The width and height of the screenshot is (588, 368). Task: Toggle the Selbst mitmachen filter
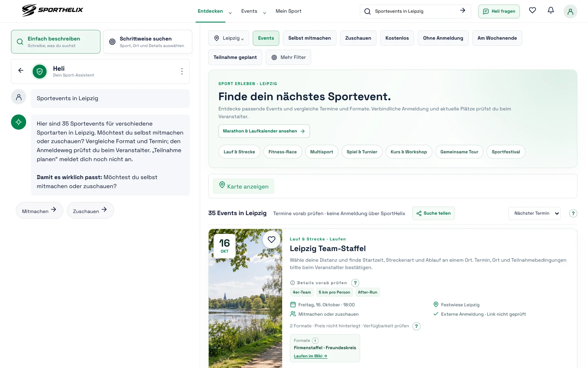click(310, 38)
